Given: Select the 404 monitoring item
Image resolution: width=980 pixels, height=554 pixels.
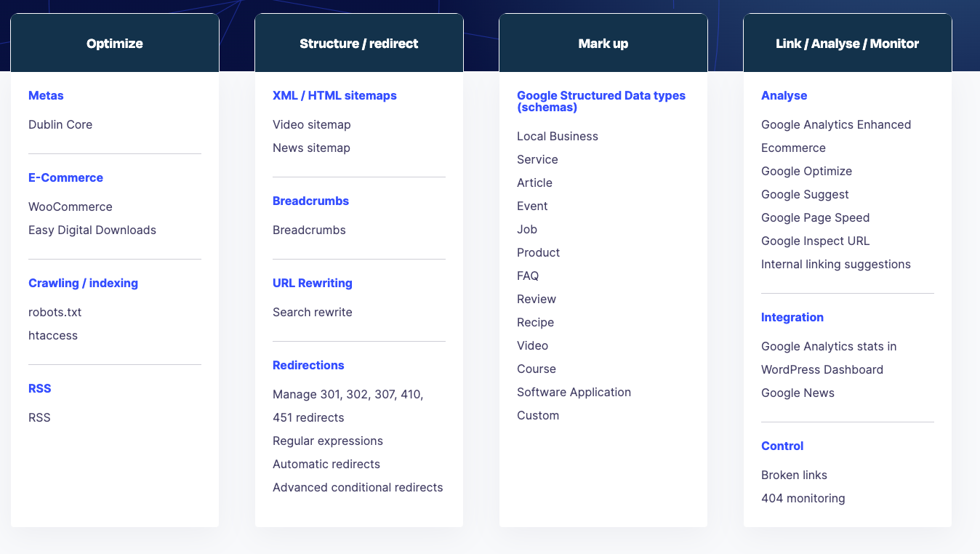Looking at the screenshot, I should pos(803,498).
